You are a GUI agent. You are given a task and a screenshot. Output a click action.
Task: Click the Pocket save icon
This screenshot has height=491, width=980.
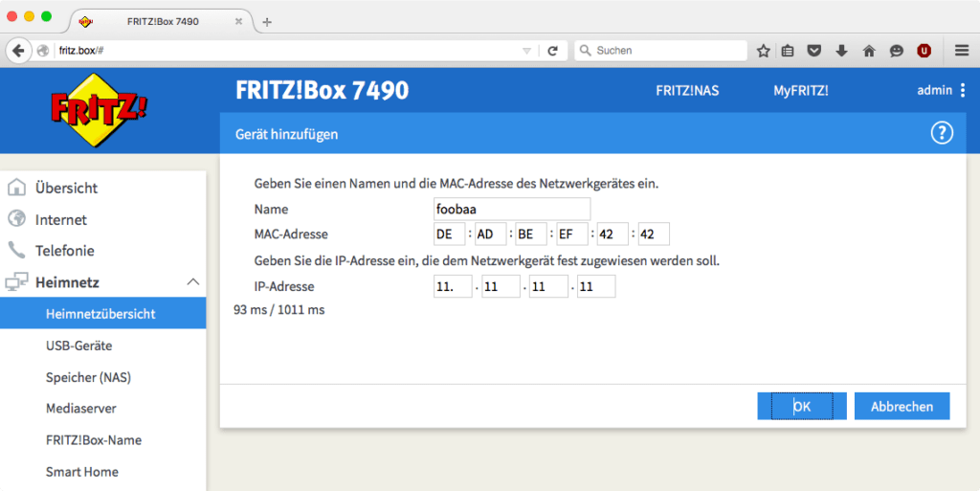(813, 51)
